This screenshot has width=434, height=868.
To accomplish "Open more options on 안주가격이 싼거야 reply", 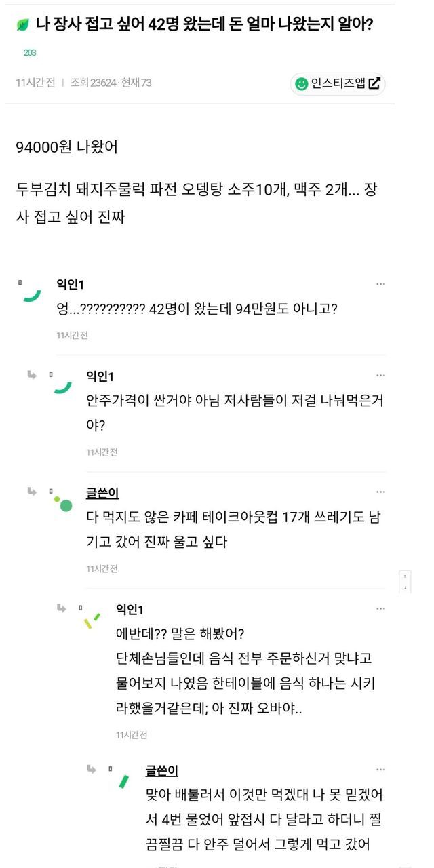I will point(380,376).
